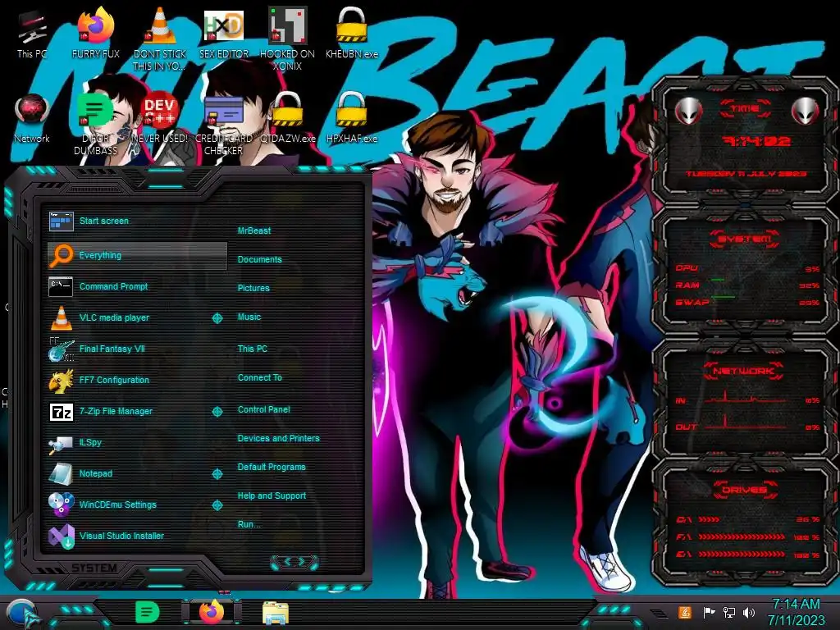840x630 pixels.
Task: Expand VLC media player jump list
Action: (217, 318)
